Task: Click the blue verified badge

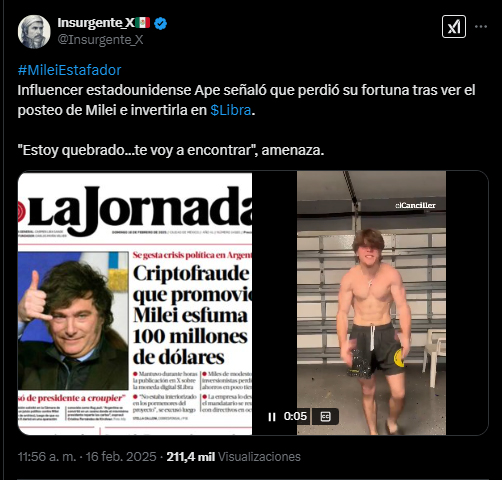Action: (x=160, y=23)
